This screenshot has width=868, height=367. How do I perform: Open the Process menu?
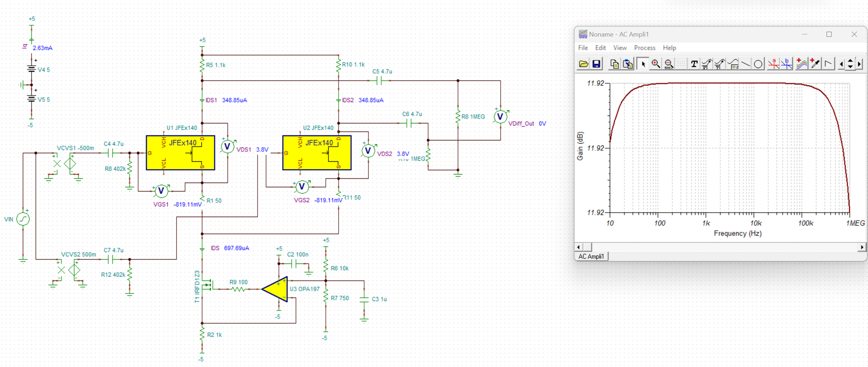(x=644, y=48)
